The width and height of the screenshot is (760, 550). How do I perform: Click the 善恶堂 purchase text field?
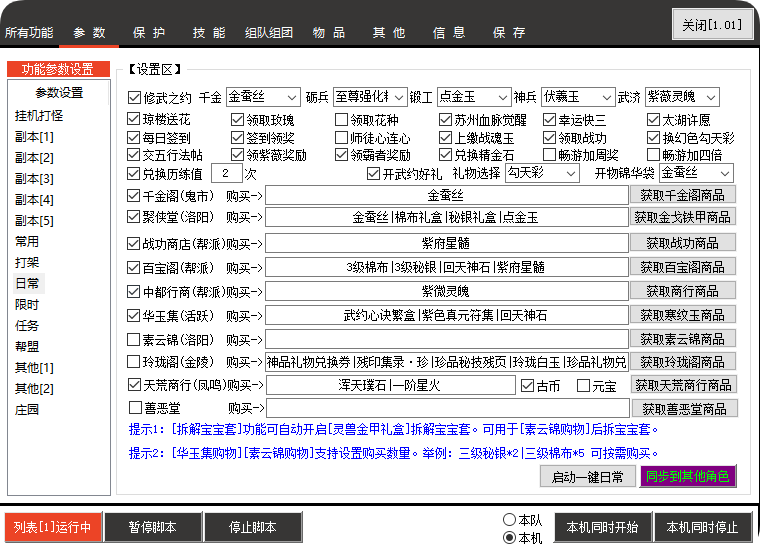[447, 408]
